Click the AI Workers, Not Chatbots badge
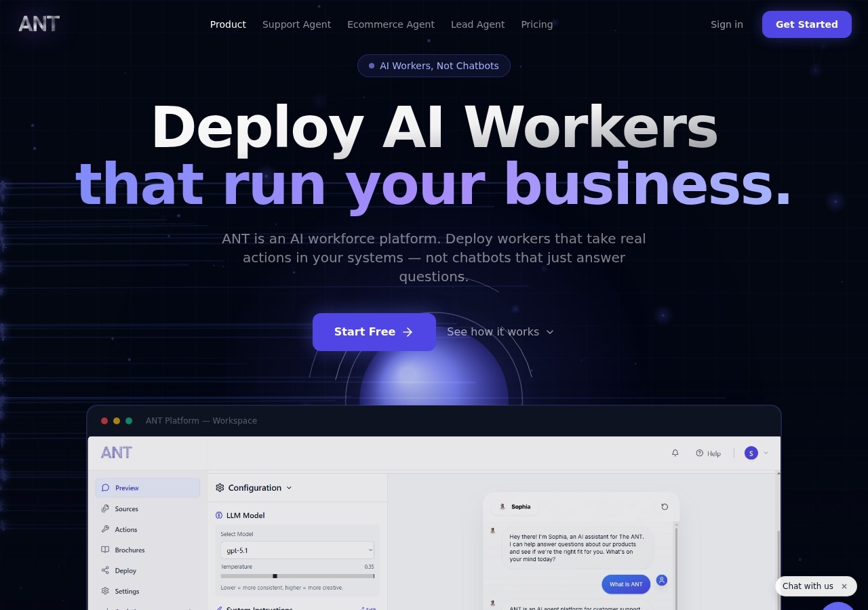This screenshot has height=610, width=868. (434, 66)
